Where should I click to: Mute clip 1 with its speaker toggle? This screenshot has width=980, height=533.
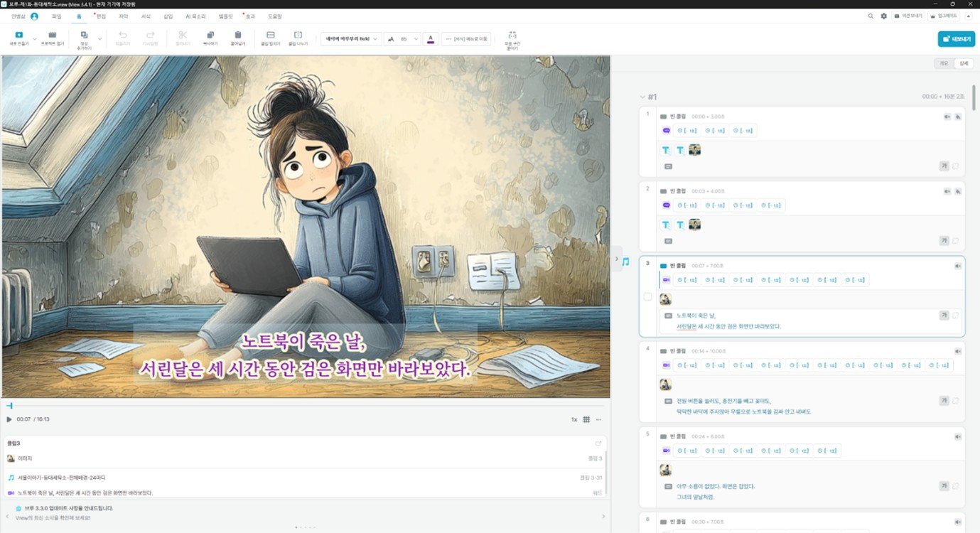pyautogui.click(x=947, y=116)
